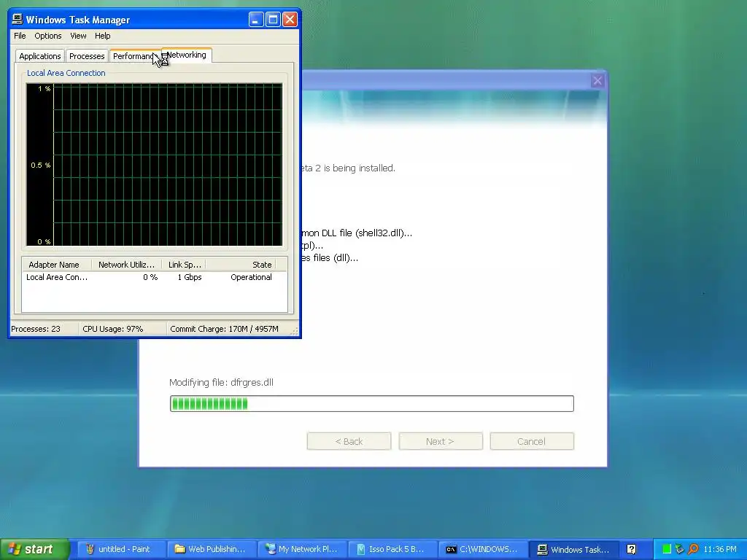The image size is (747, 560).
Task: Click the question mark taskbar icon
Action: tap(631, 549)
